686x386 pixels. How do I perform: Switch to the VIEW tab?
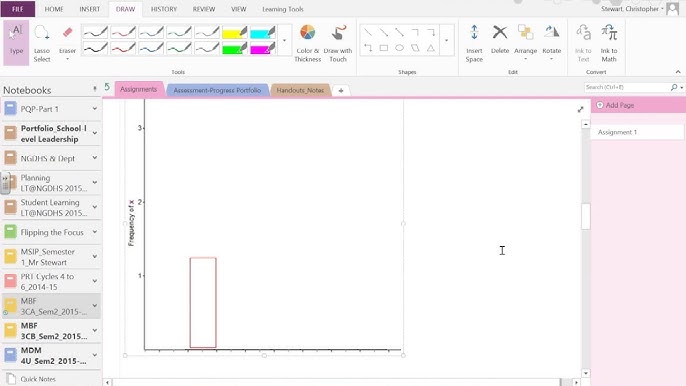(x=238, y=9)
